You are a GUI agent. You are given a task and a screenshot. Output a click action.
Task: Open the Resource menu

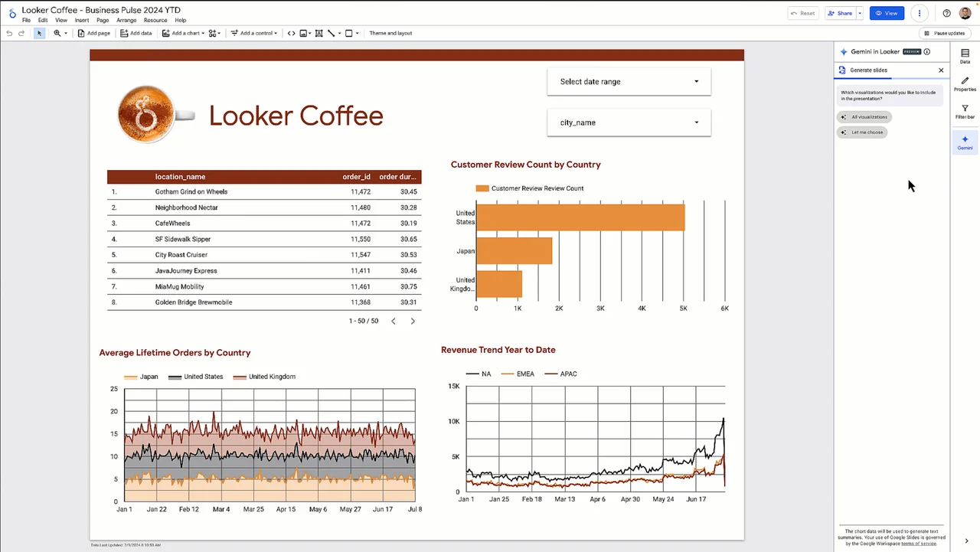155,21
